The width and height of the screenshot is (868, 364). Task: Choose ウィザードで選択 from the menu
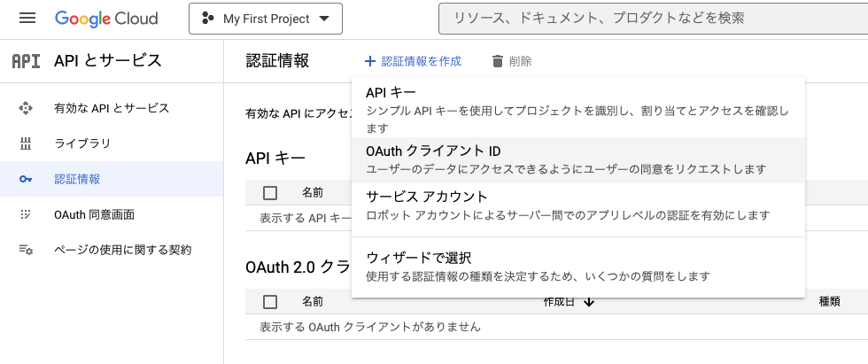(x=577, y=266)
